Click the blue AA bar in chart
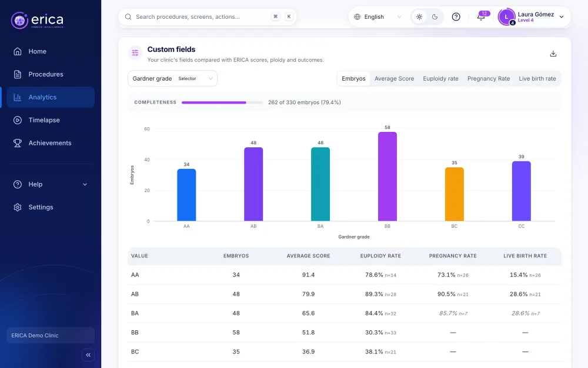The height and width of the screenshot is (368, 588). [186, 195]
